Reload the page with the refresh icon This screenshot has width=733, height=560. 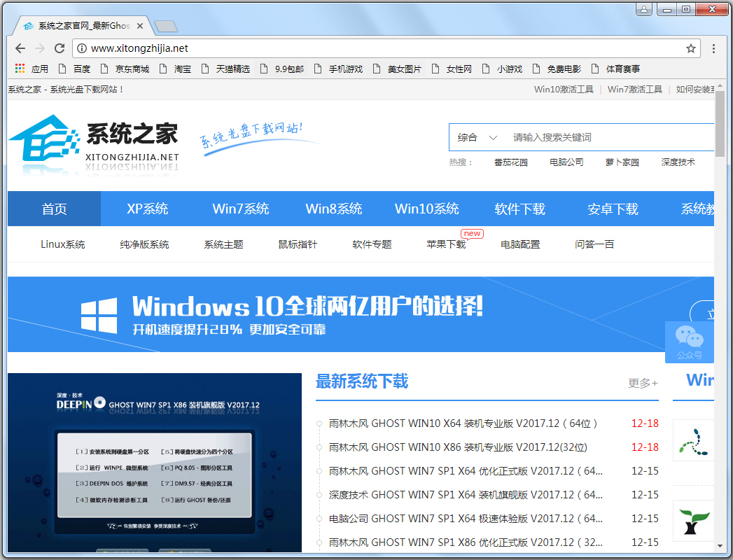[x=60, y=48]
